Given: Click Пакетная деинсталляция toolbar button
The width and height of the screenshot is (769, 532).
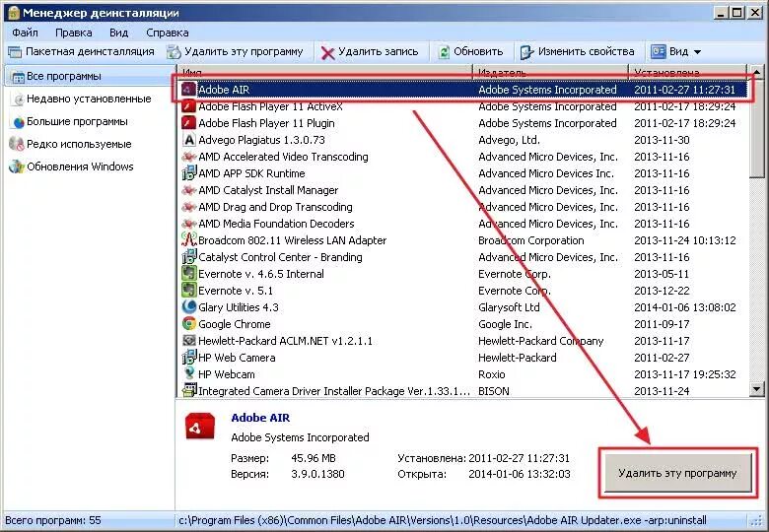Looking at the screenshot, I should (82, 51).
